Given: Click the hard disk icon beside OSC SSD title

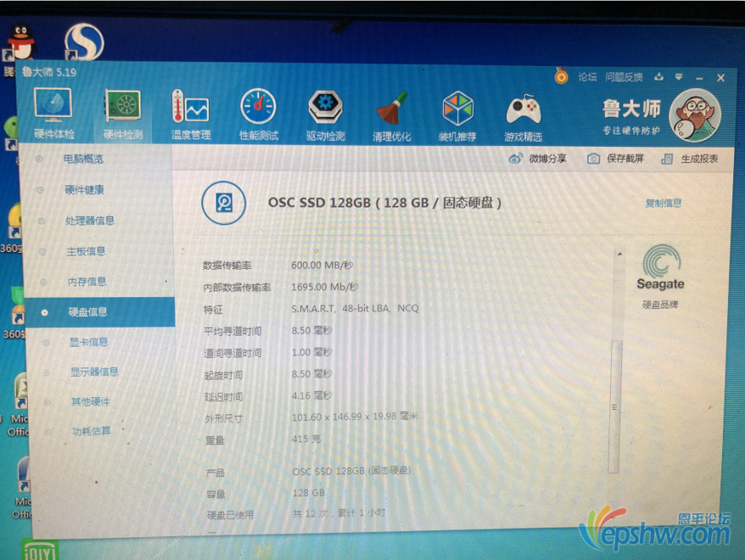Looking at the screenshot, I should coord(224,203).
